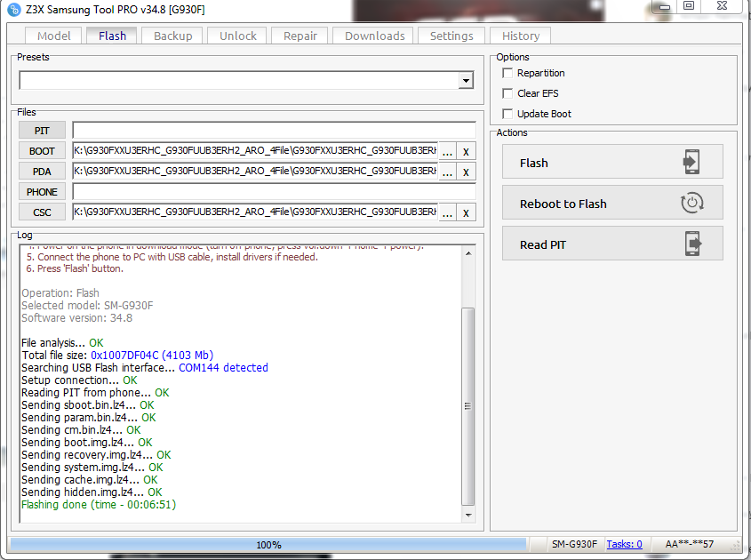Viewport: 751px width, 560px height.
Task: Click the CSC file path field
Action: (x=255, y=212)
